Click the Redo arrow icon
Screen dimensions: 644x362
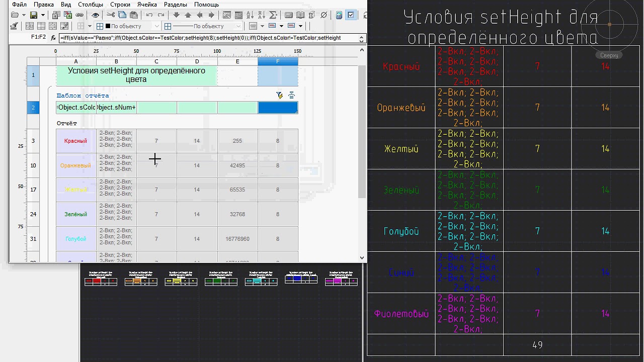[x=161, y=15]
